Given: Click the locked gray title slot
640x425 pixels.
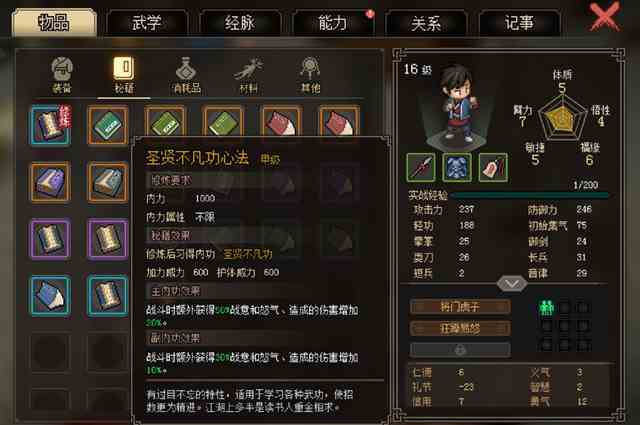Looking at the screenshot, I should coord(460,350).
